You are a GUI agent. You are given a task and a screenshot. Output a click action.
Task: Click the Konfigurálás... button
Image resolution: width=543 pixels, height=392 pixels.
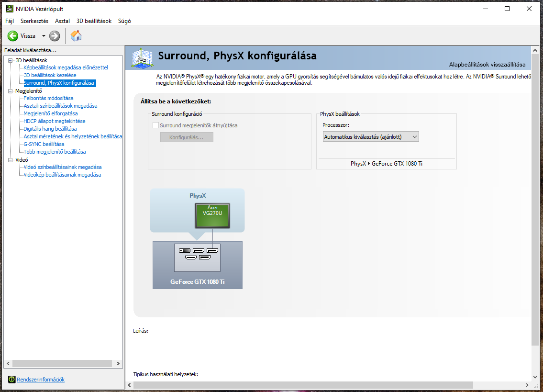click(187, 137)
